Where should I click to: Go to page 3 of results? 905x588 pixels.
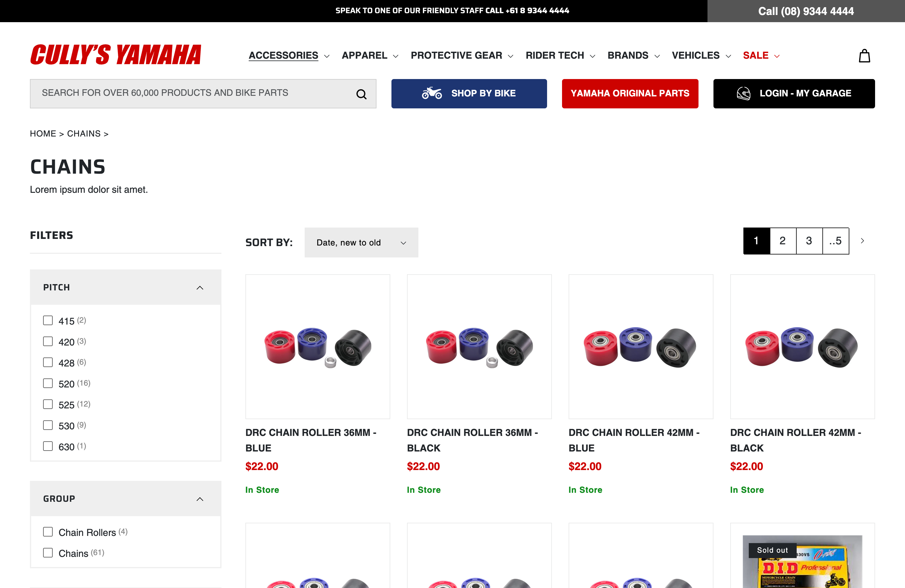[809, 240]
